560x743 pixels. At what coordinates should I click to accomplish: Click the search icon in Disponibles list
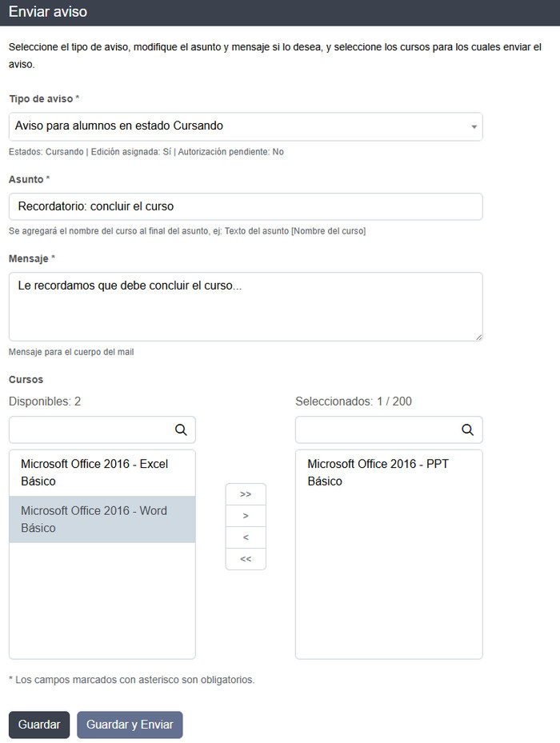point(181,430)
